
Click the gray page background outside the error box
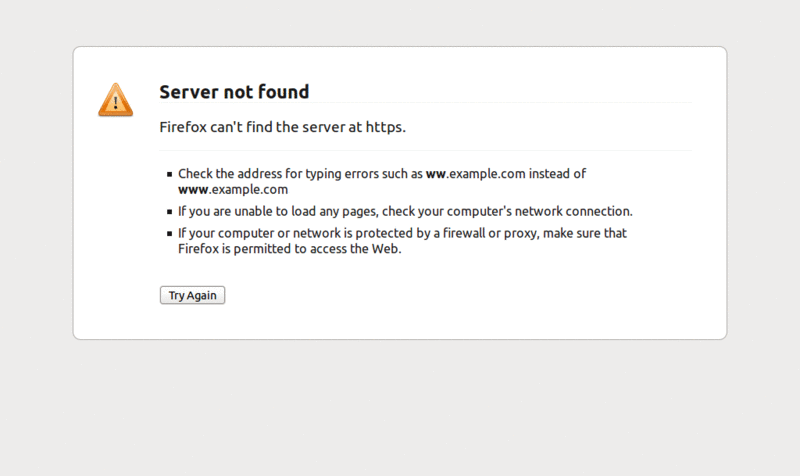[x=400, y=410]
